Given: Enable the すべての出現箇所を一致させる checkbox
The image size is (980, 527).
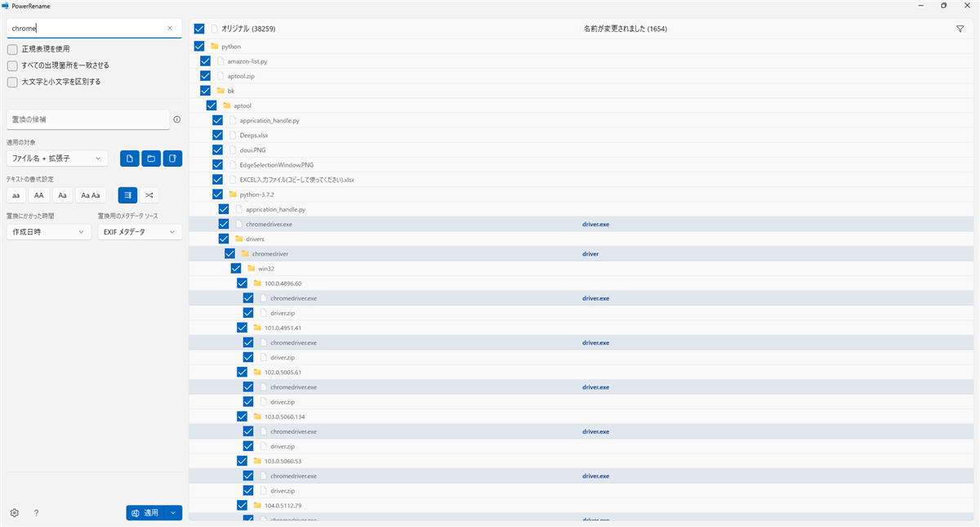Looking at the screenshot, I should click(x=12, y=65).
